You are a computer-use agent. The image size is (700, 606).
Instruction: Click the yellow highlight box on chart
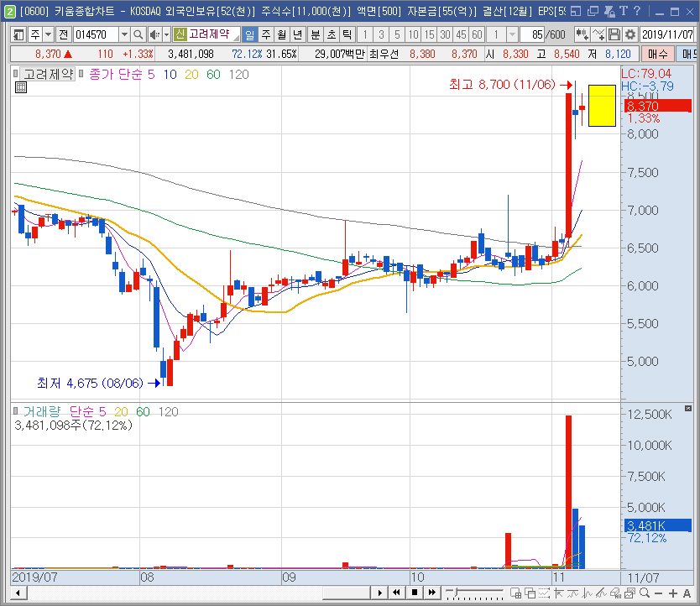[x=602, y=106]
